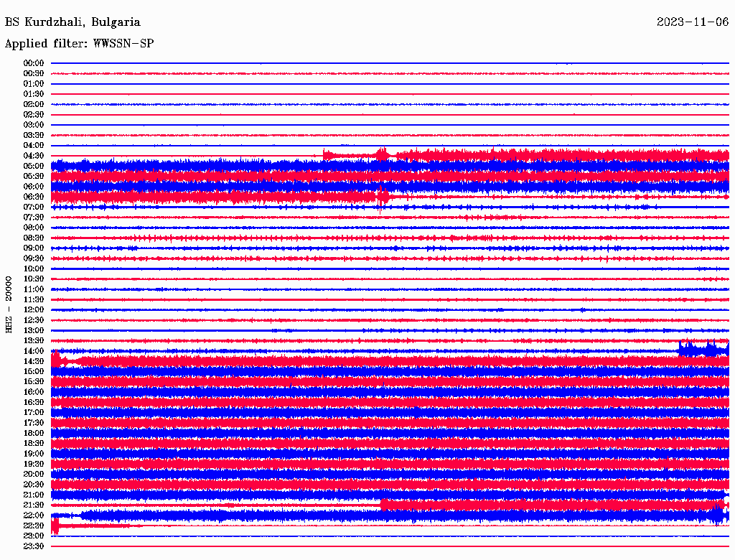Click the 12:30 time label

34,320
